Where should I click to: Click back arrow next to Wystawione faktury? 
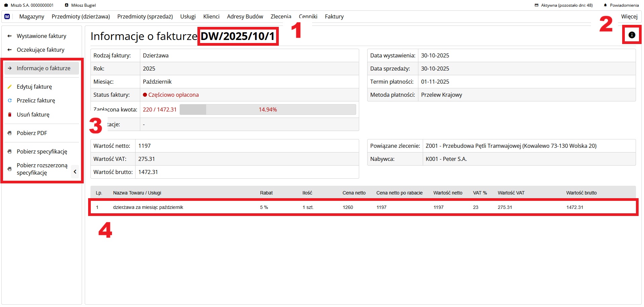point(10,36)
